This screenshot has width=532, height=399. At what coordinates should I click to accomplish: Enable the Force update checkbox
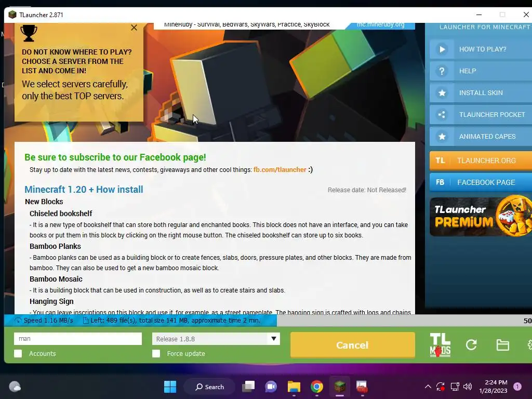156,353
